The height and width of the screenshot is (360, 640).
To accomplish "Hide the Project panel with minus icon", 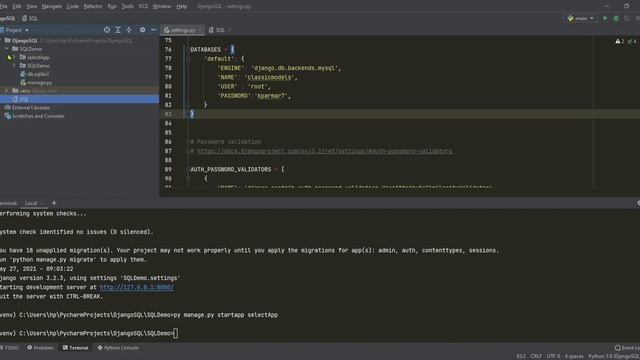I will [x=153, y=30].
